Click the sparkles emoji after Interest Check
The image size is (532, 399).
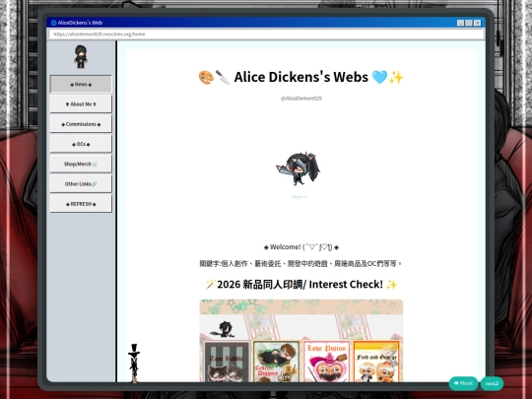coord(391,285)
